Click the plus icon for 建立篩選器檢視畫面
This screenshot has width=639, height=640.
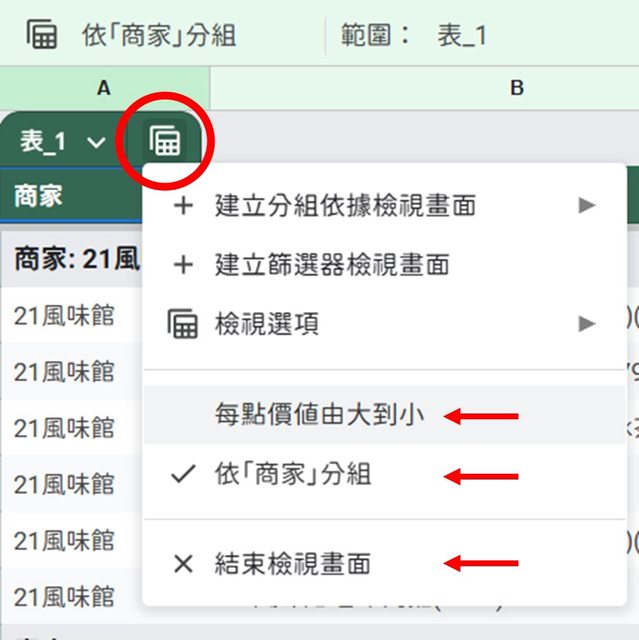point(182,265)
